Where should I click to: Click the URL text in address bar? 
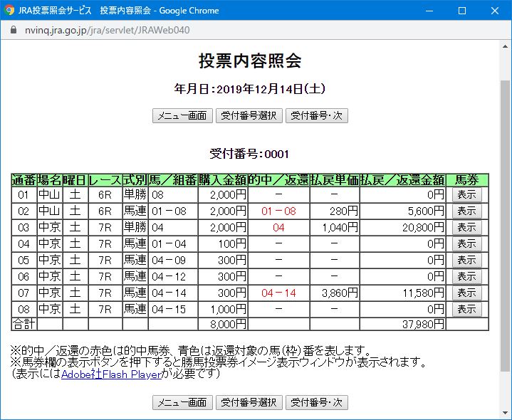pyautogui.click(x=107, y=30)
